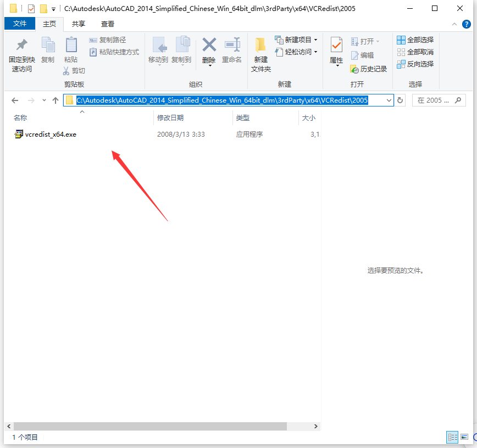Click the 复制 copy icon in ribbon
477x448 pixels.
tap(48, 45)
